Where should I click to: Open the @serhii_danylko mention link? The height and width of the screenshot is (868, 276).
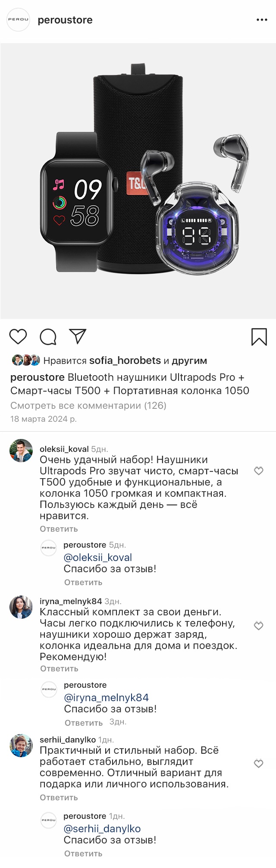click(x=102, y=829)
